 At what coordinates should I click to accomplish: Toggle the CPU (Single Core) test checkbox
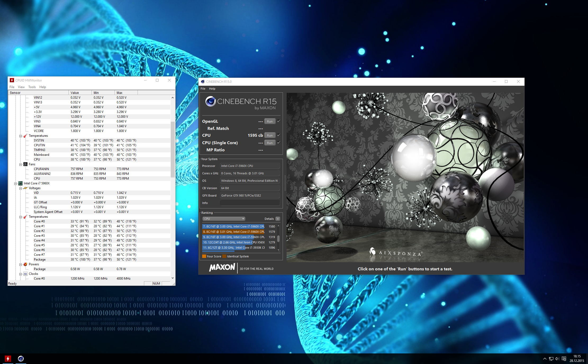279,143
